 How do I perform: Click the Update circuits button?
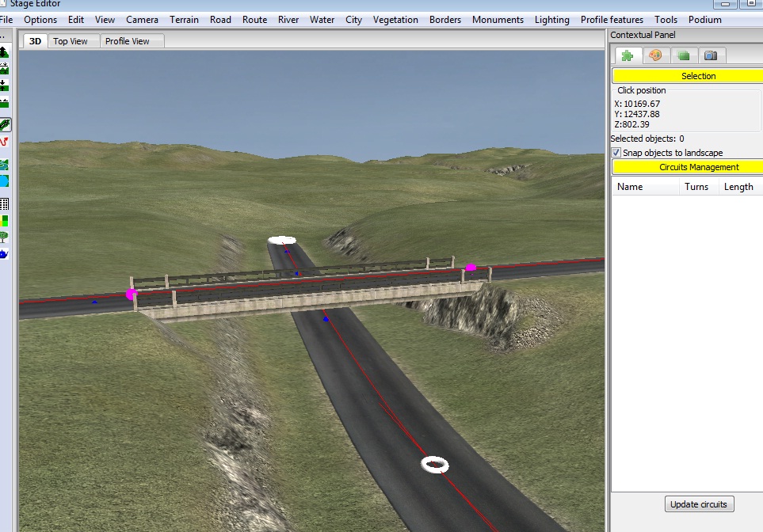[x=700, y=504]
